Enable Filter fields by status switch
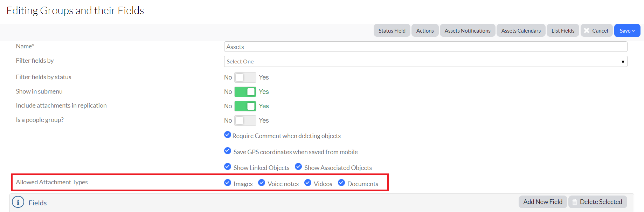Image resolution: width=644 pixels, height=212 pixels. (245, 77)
